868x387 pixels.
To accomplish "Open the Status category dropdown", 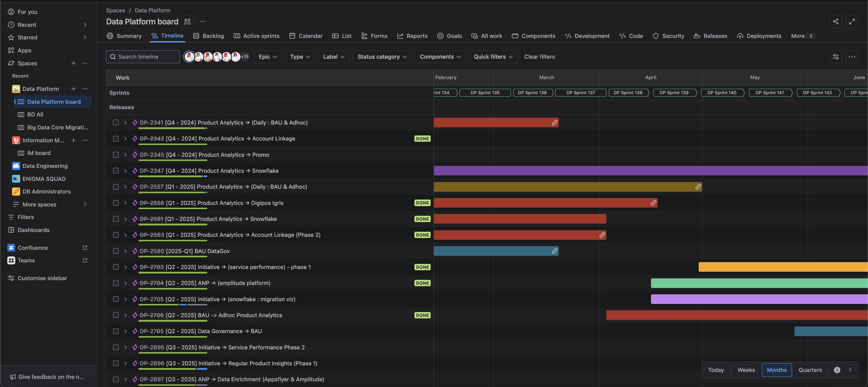I will [382, 57].
